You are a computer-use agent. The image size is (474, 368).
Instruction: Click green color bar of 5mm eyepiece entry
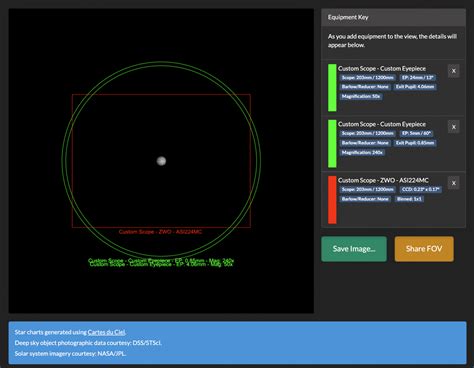[x=332, y=144]
